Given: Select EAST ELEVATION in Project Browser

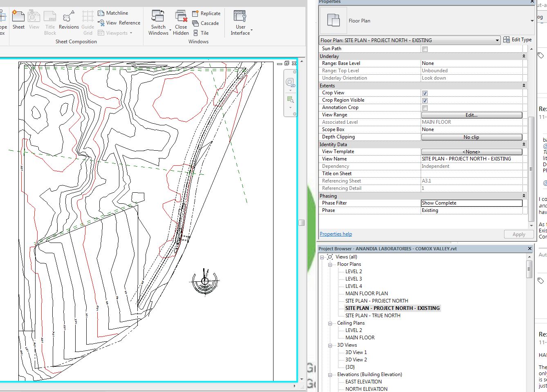Looking at the screenshot, I should tap(363, 382).
